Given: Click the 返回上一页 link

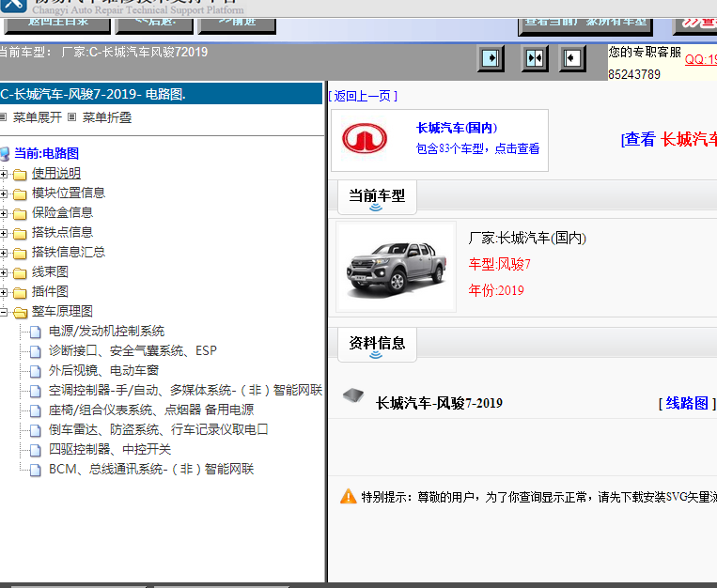Looking at the screenshot, I should tap(363, 96).
